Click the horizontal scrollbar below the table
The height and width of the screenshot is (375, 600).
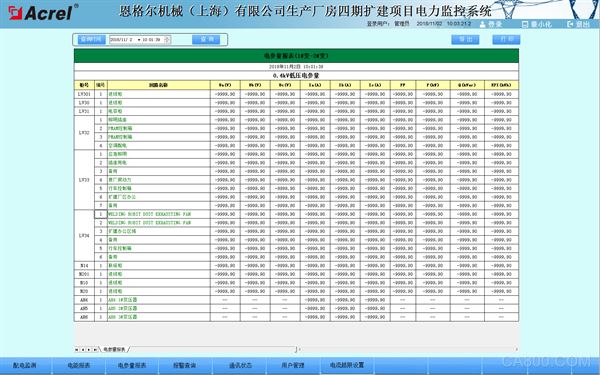408,349
